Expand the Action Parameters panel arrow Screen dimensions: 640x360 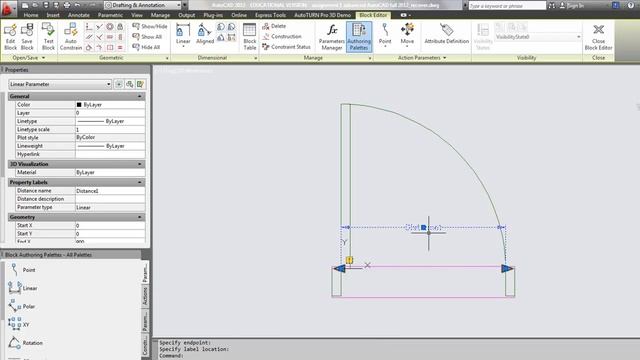444,58
